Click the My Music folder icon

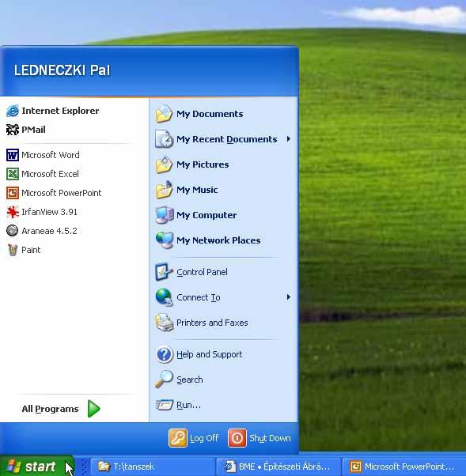pyautogui.click(x=164, y=190)
